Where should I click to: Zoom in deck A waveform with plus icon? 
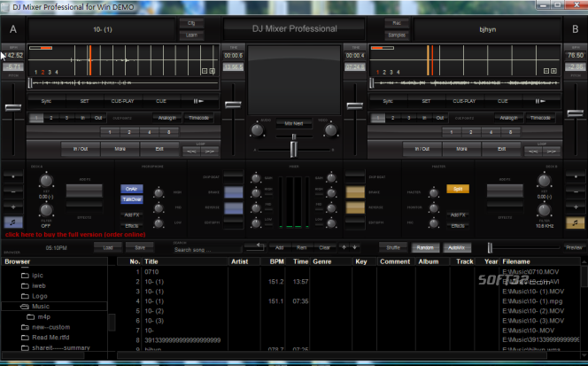213,71
